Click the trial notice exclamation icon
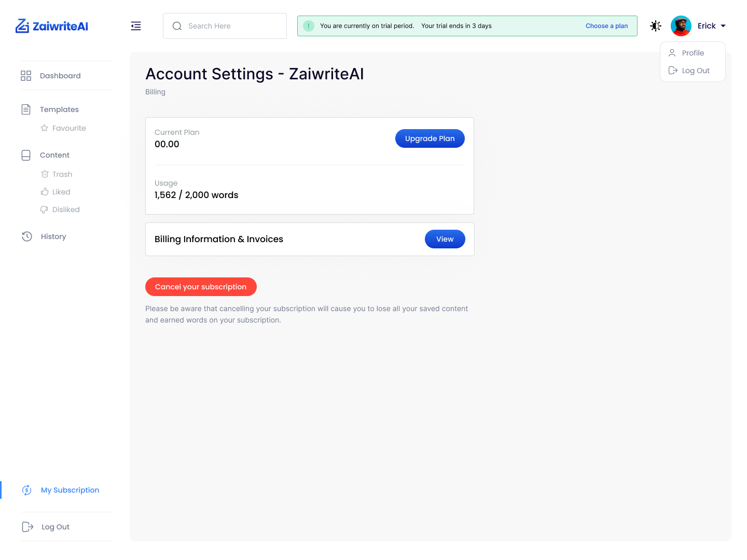 click(309, 26)
